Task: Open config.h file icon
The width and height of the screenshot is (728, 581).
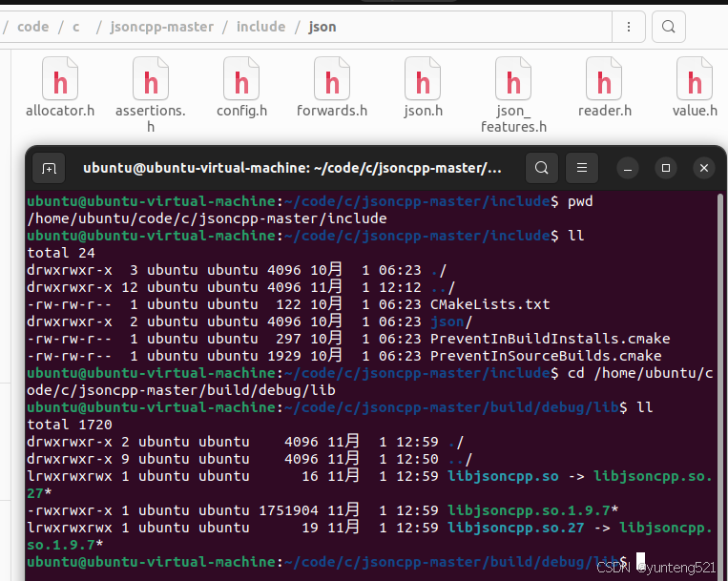Action: [241, 79]
